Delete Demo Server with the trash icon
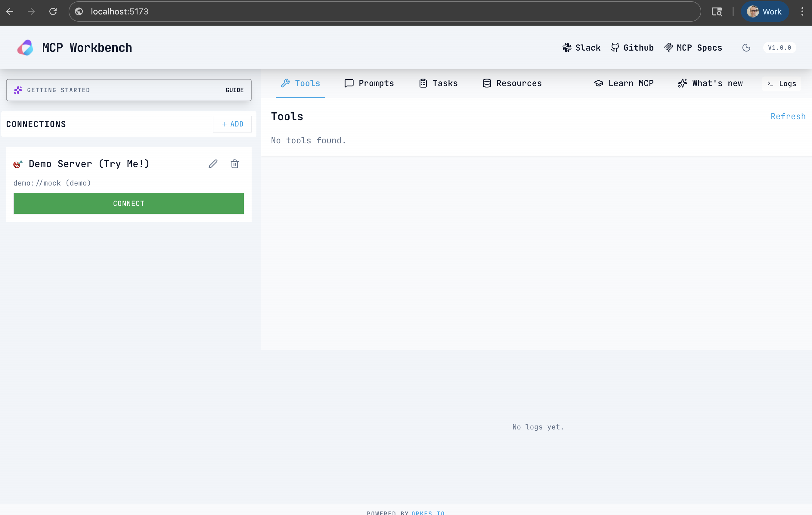 tap(235, 164)
